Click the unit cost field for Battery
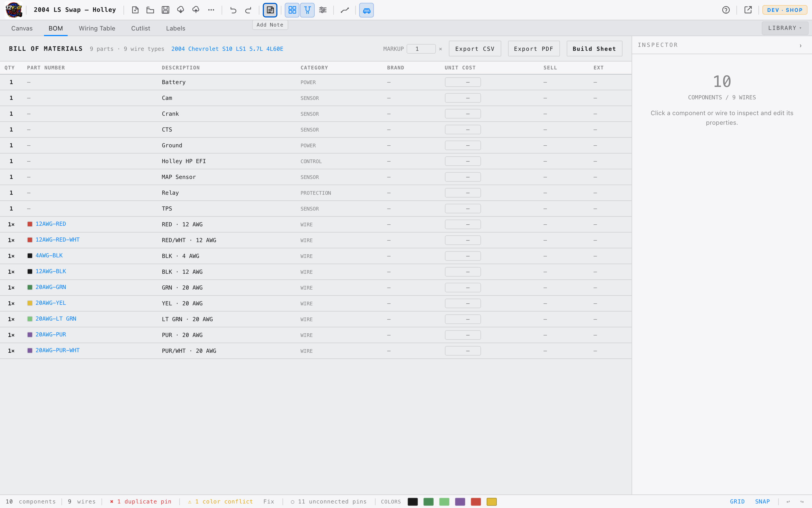This screenshot has height=508, width=812. coord(463,82)
